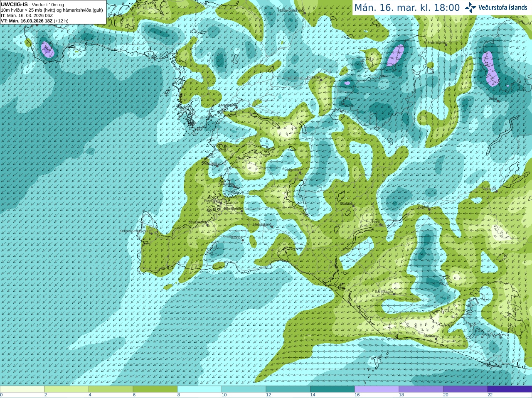Image resolution: width=532 pixels, height=398 pixels.
Task: Pick the darkest indigo legend swatch above 22
Action: pyautogui.click(x=510, y=389)
